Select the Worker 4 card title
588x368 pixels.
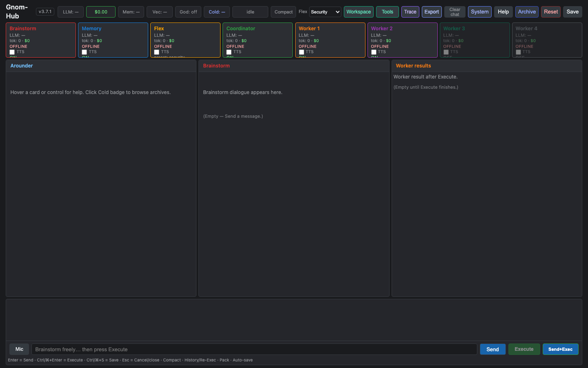pos(526,29)
